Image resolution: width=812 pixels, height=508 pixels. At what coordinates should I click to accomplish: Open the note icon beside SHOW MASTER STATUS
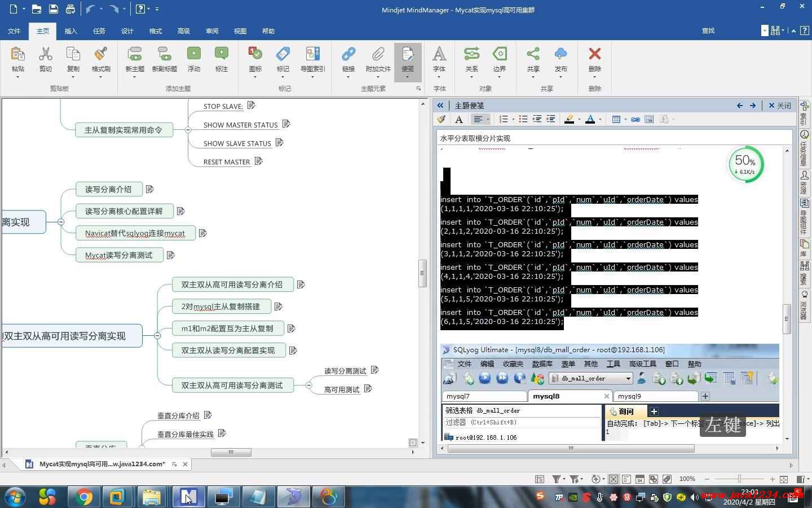tap(286, 124)
